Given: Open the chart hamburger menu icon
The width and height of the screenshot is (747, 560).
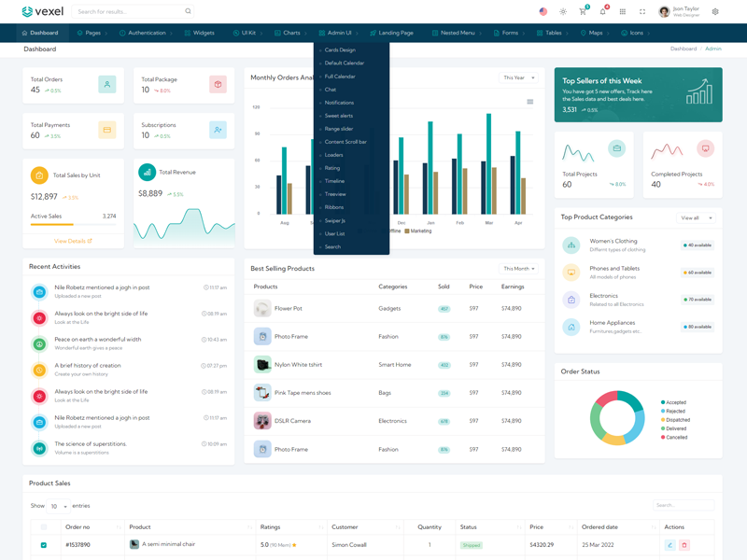Looking at the screenshot, I should [530, 102].
